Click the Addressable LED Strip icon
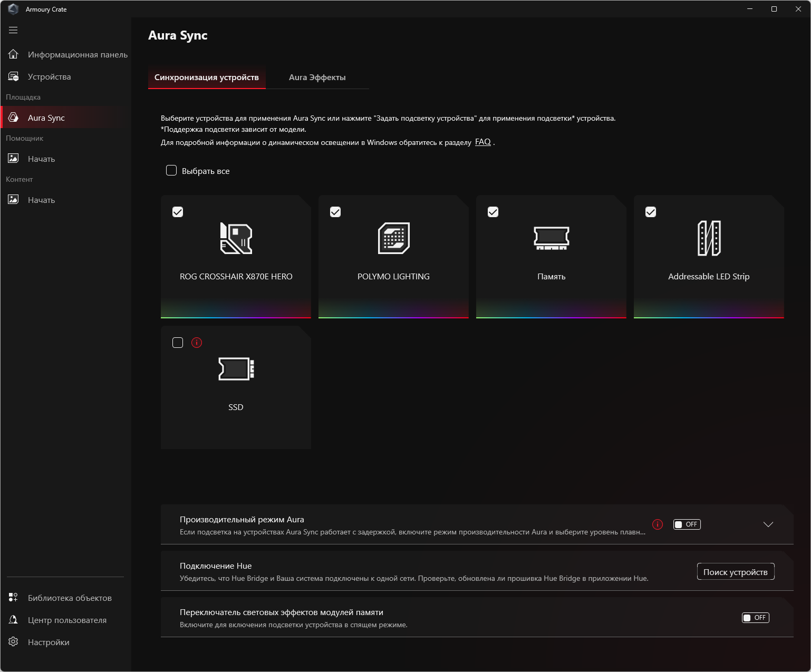Screen dimensions: 811x672 [x=709, y=238]
